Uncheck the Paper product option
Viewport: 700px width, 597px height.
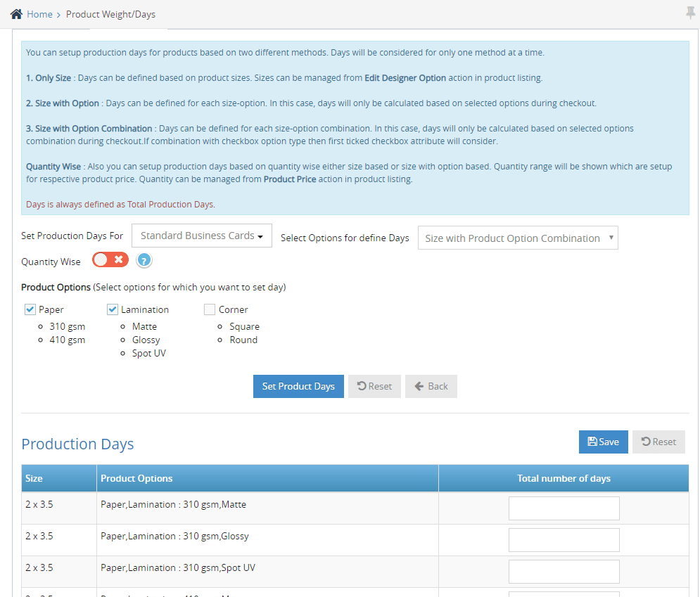(30, 309)
